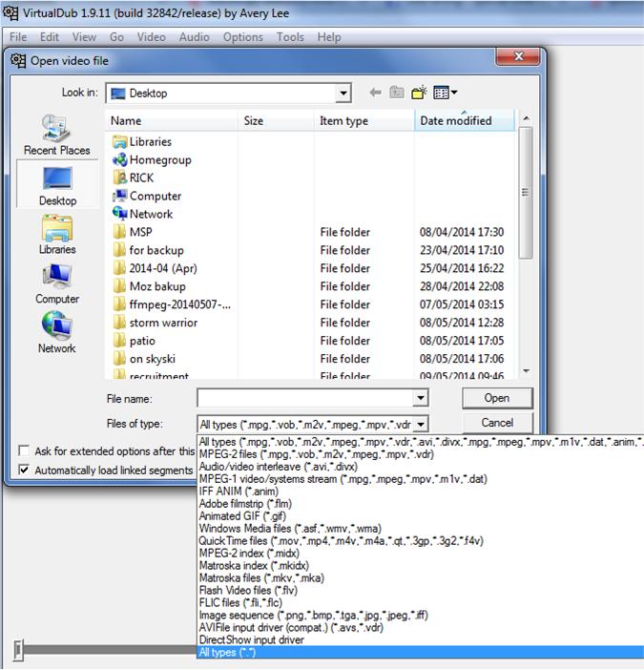Open the View Menu icon dropdown

click(x=445, y=93)
